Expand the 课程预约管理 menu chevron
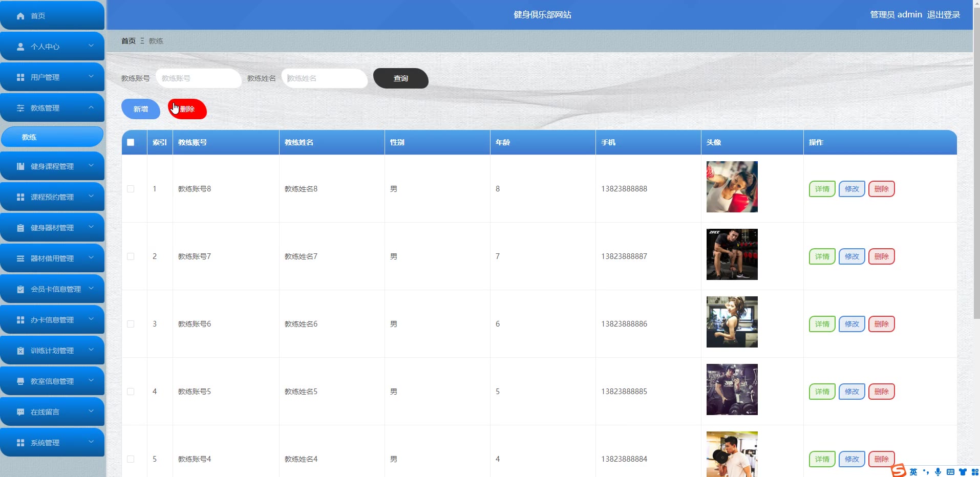 coord(91,196)
